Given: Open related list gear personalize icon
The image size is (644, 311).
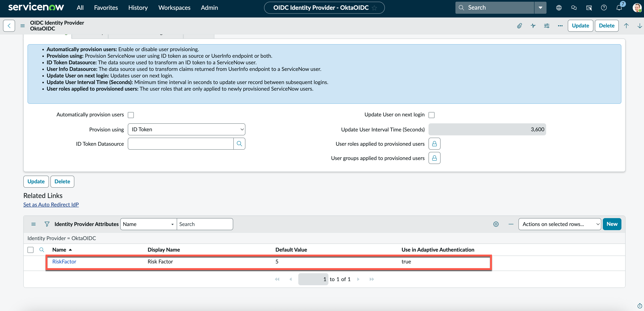Looking at the screenshot, I should point(496,224).
